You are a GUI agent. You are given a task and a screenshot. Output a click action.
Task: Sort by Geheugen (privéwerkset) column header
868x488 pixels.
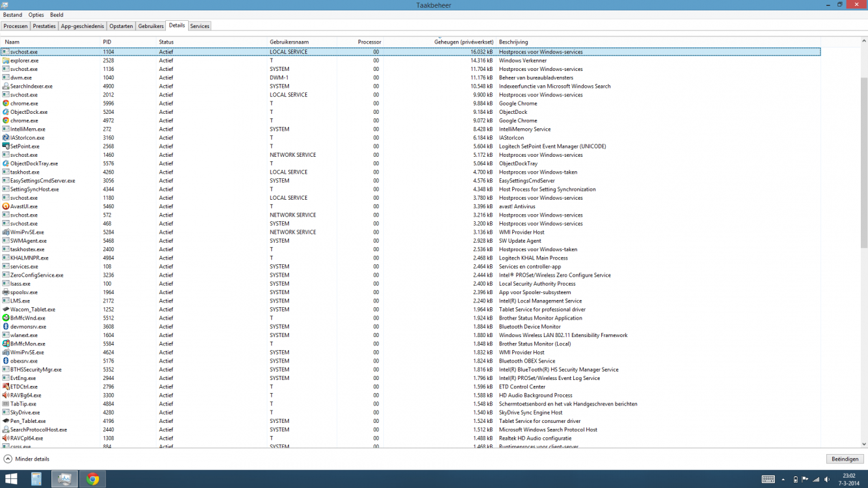click(440, 42)
